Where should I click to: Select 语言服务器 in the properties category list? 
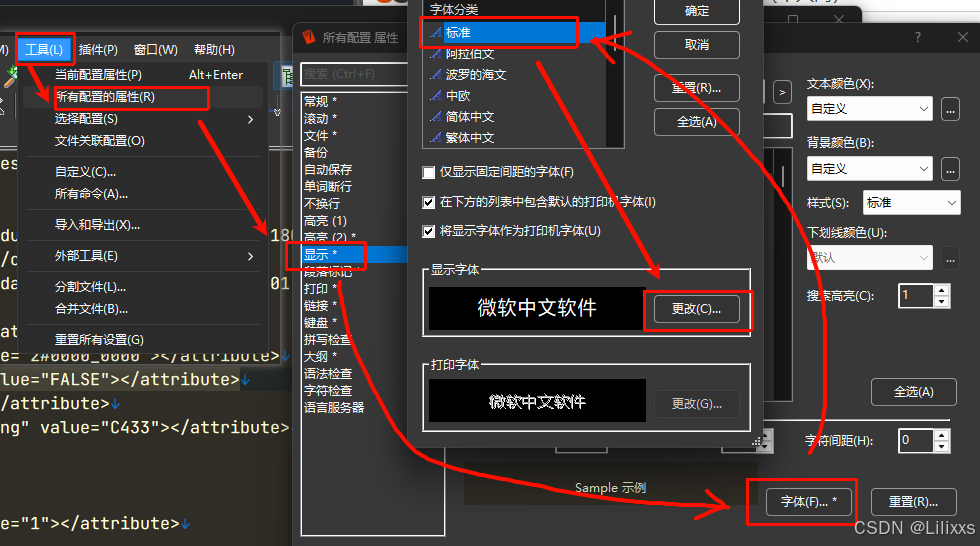click(334, 407)
